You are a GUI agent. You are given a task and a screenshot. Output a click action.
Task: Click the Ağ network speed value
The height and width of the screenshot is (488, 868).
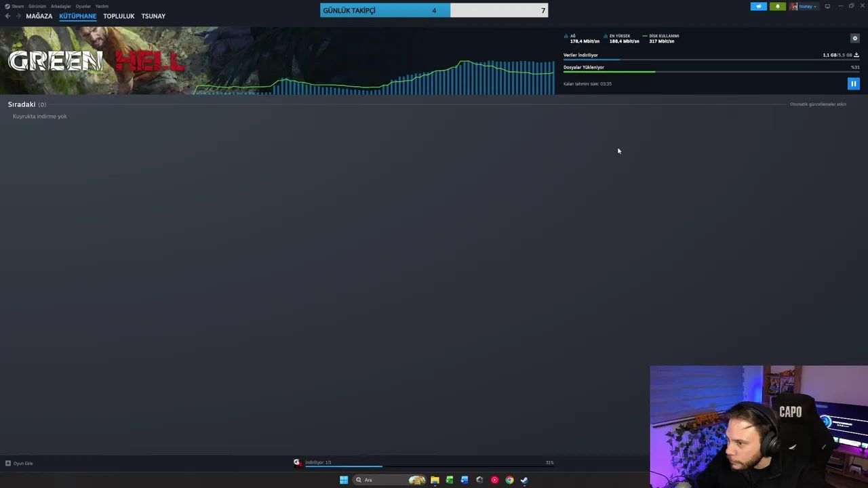(585, 41)
